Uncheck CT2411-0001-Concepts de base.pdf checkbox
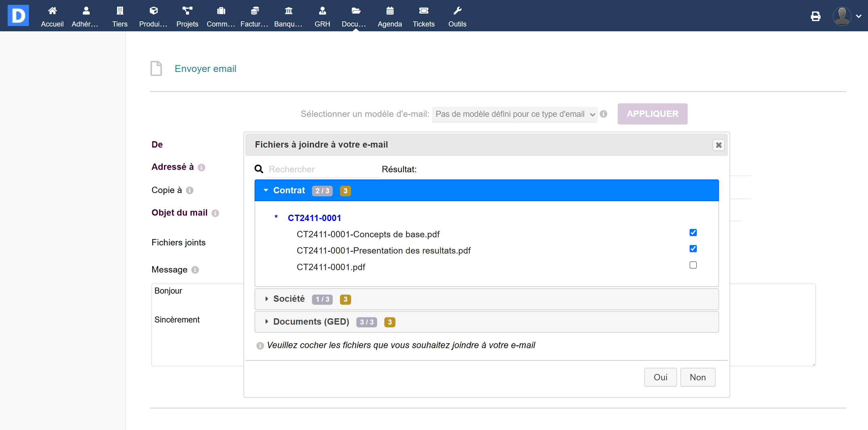Viewport: 868px width, 430px height. [x=693, y=233]
